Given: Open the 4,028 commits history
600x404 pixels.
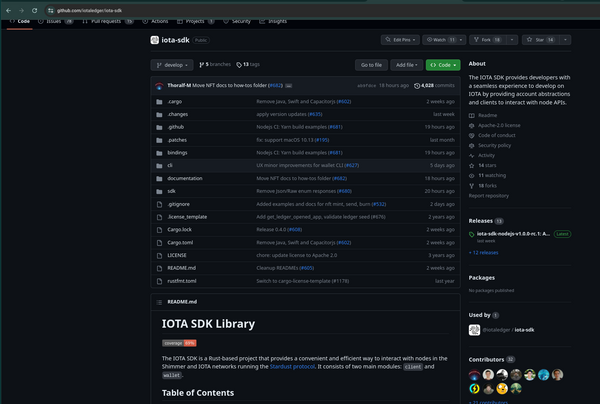Looking at the screenshot, I should [x=434, y=86].
